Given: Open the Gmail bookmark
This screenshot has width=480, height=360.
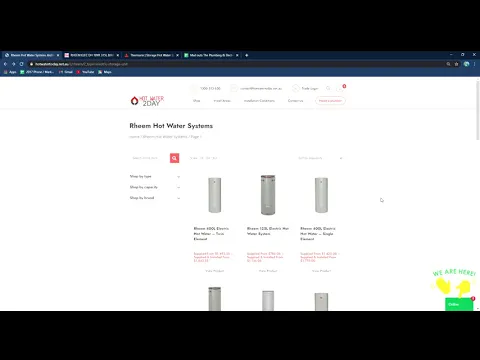Looking at the screenshot, I should point(66,72).
